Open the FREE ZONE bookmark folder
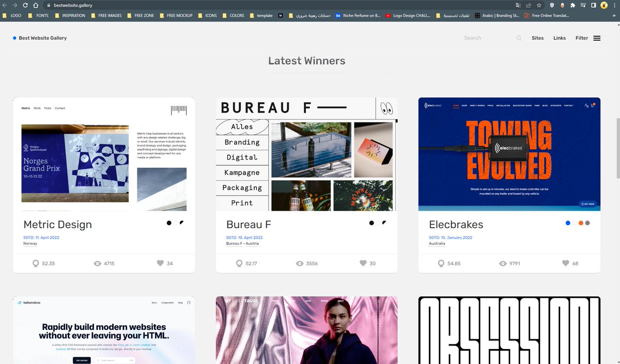The image size is (620, 364). 141,15
